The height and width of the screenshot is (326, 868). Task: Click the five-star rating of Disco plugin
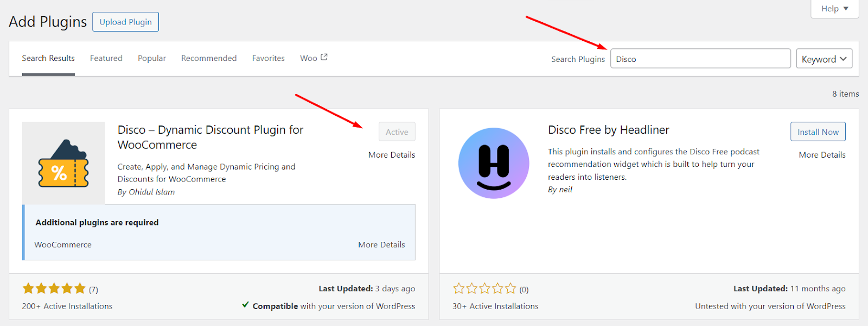pos(54,289)
